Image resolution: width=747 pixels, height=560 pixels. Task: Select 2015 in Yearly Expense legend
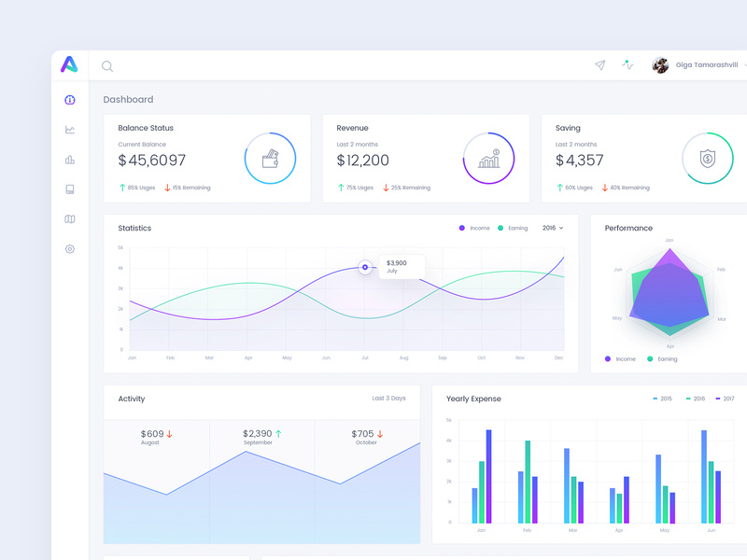(x=662, y=399)
